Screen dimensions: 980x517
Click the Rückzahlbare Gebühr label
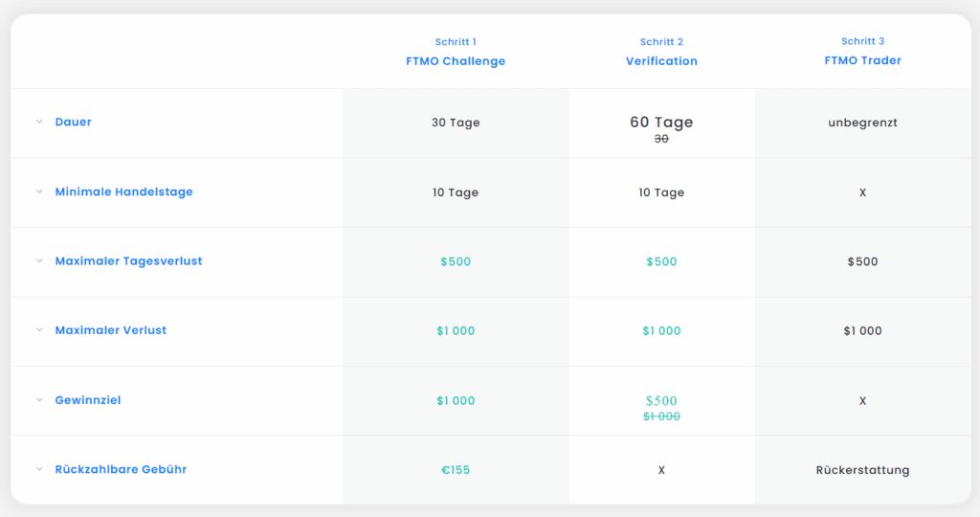121,469
